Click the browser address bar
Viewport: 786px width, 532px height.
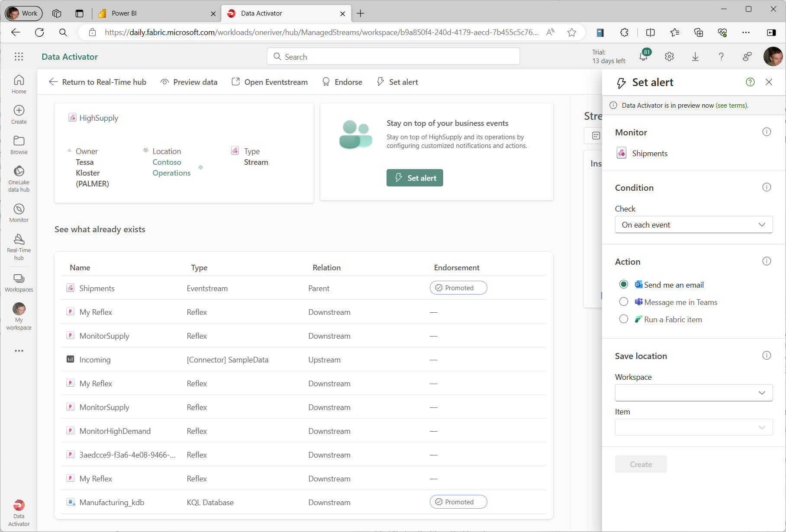(x=321, y=32)
